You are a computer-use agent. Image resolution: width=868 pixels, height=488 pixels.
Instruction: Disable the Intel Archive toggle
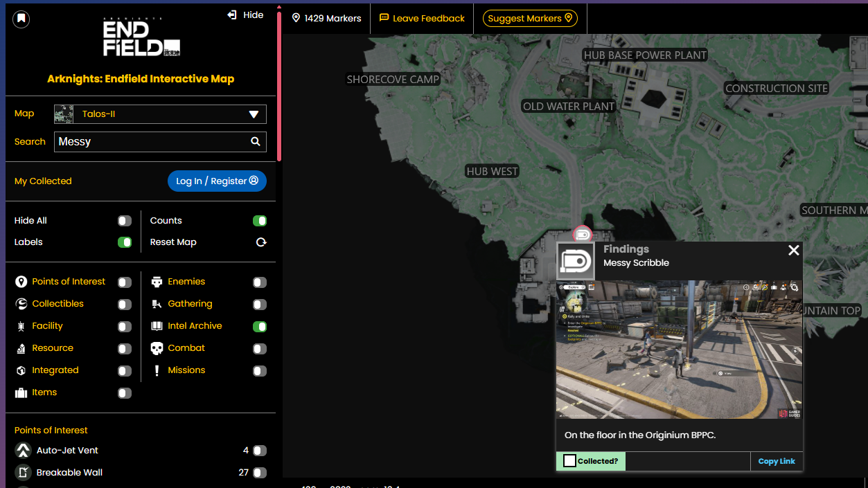click(x=260, y=327)
